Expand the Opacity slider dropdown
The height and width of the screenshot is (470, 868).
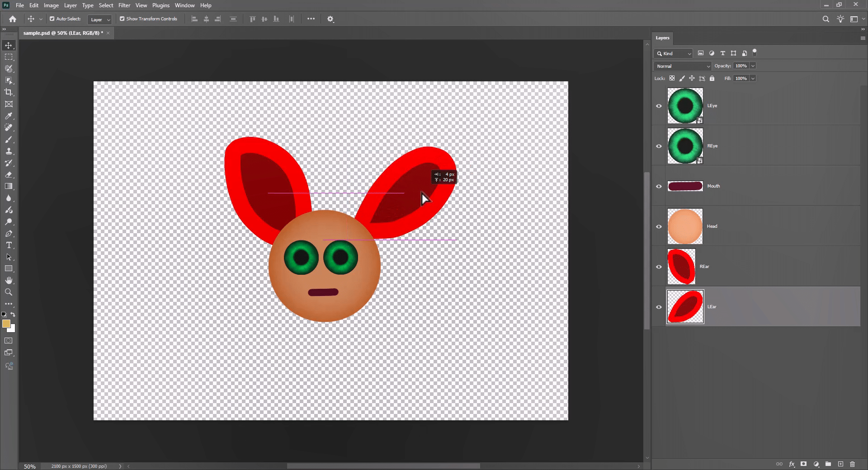point(753,66)
